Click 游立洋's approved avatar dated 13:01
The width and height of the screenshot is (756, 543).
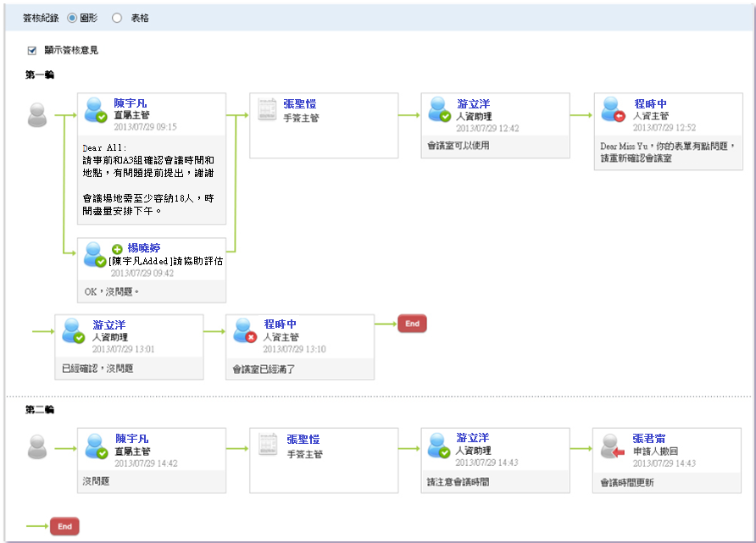point(74,330)
